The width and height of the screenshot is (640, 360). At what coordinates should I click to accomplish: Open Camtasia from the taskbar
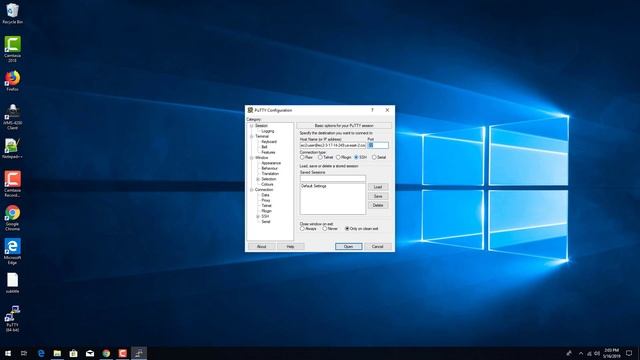122,353
